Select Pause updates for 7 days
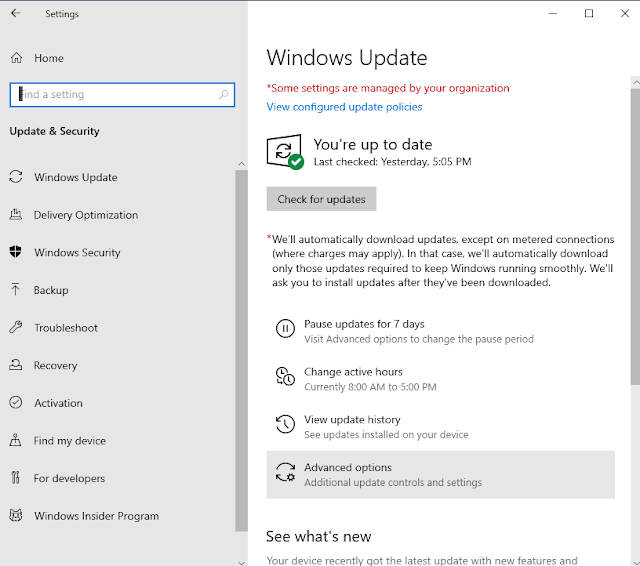The height and width of the screenshot is (566, 640). (x=440, y=331)
